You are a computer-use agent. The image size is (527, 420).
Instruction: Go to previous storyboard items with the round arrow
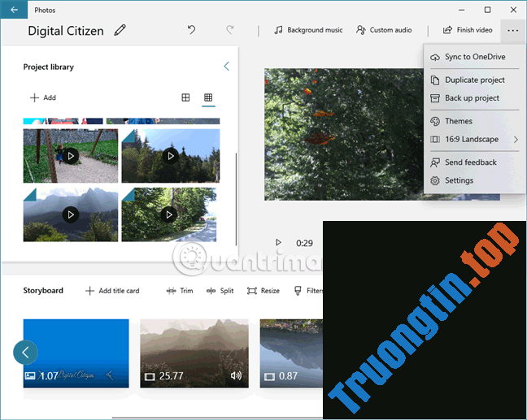(25, 353)
